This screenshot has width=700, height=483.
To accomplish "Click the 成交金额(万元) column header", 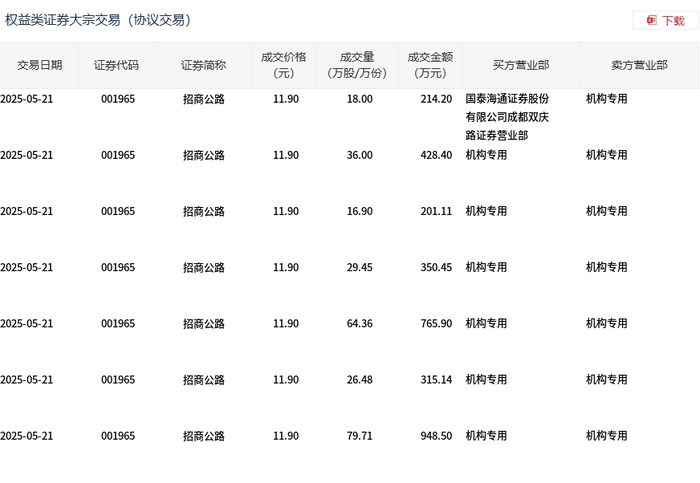I will [x=430, y=65].
